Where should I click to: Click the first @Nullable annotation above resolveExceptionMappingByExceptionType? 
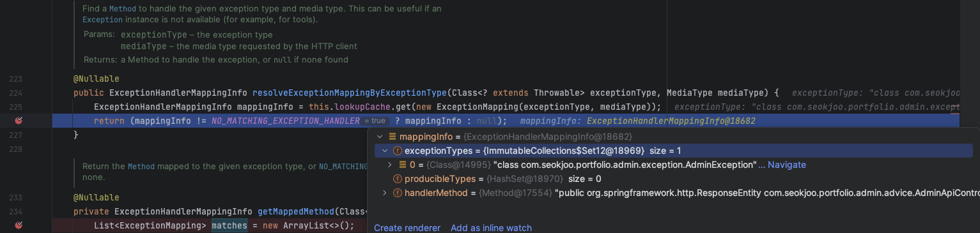pyautogui.click(x=97, y=79)
